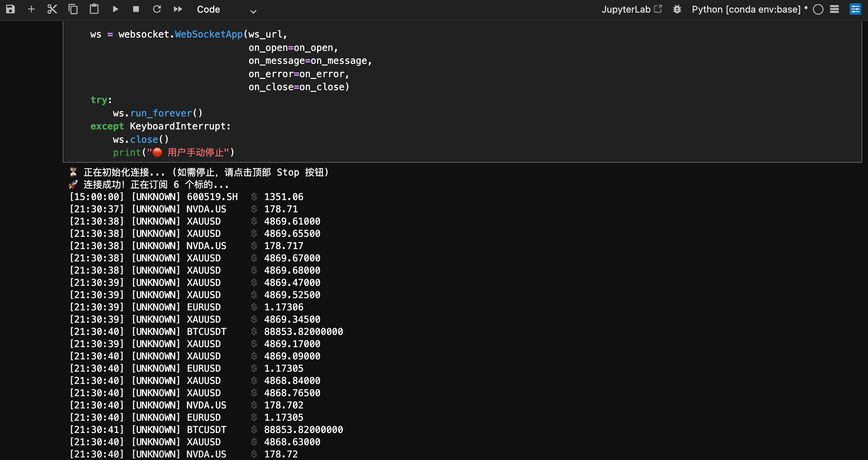868x460 pixels.
Task: Toggle the settings sidebar panel icon
Action: tap(855, 9)
